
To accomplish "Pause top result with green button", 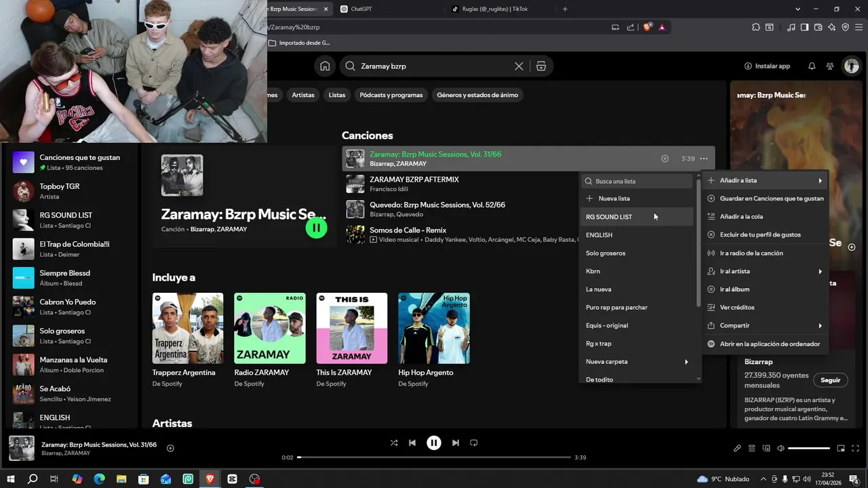I will [x=316, y=228].
